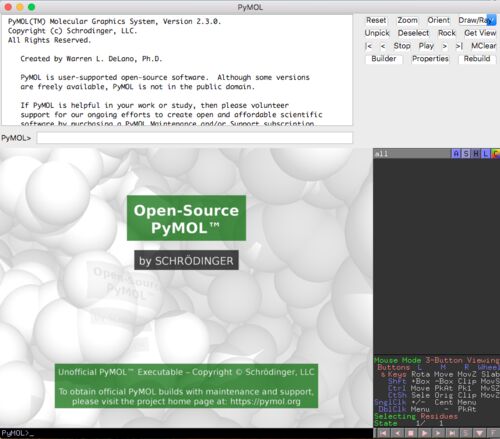
Task: Open the Color (C) menu for all
Action: coord(496,154)
